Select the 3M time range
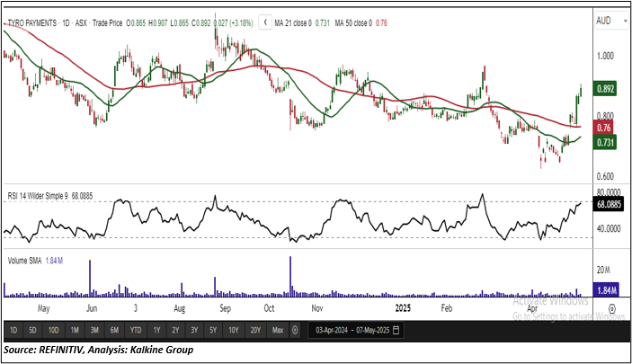Viewport: 632px width, 364px height. (x=94, y=330)
